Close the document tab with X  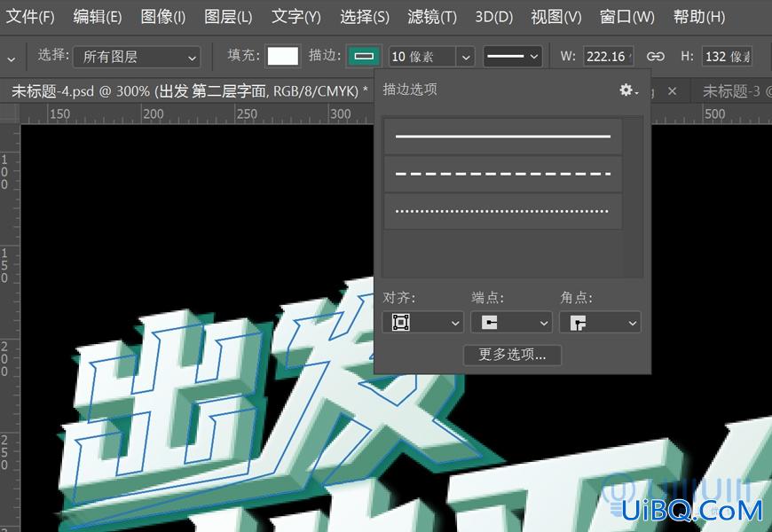(x=672, y=91)
